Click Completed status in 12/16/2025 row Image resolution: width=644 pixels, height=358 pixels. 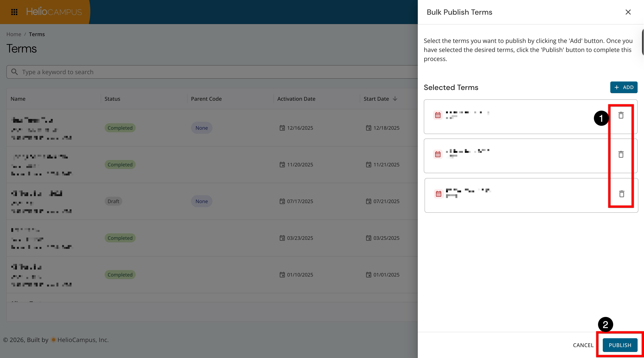[120, 128]
